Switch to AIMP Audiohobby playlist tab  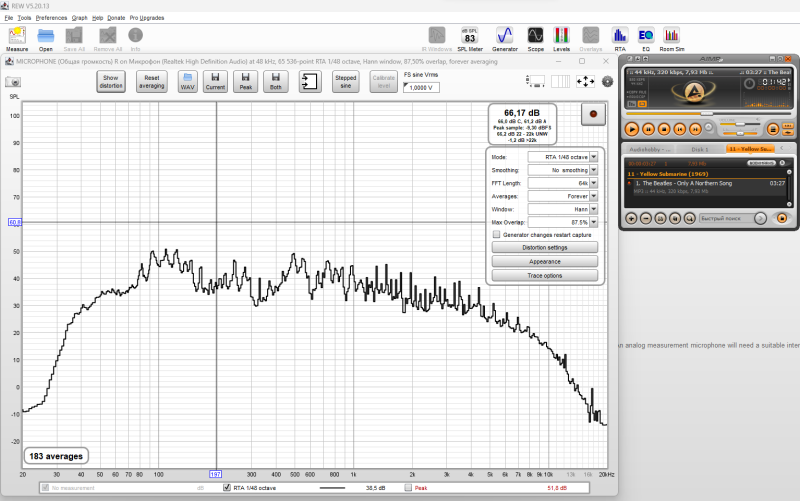(x=649, y=149)
